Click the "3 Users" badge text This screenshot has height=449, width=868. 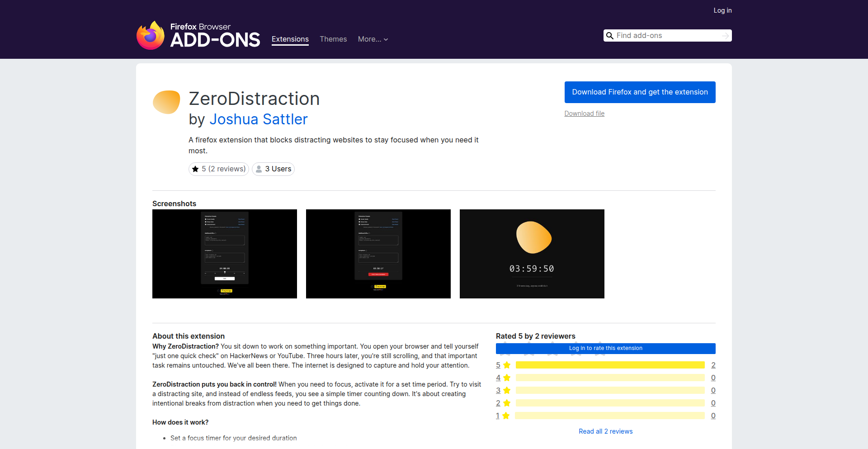(278, 169)
